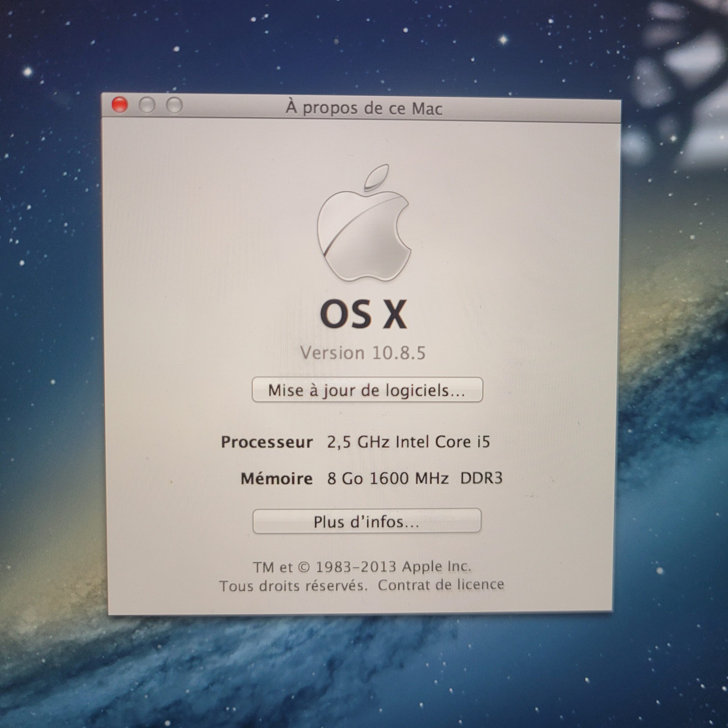
Task: Click the 8 Go 1600 MHz memory value
Action: [388, 479]
